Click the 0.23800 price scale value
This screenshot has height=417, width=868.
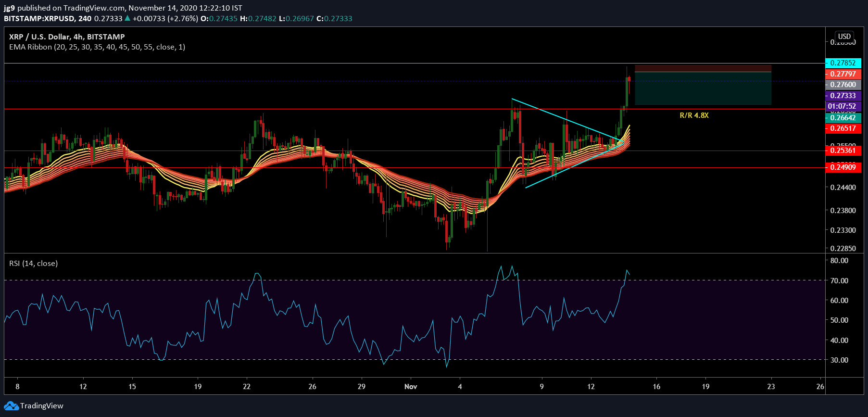(x=843, y=211)
